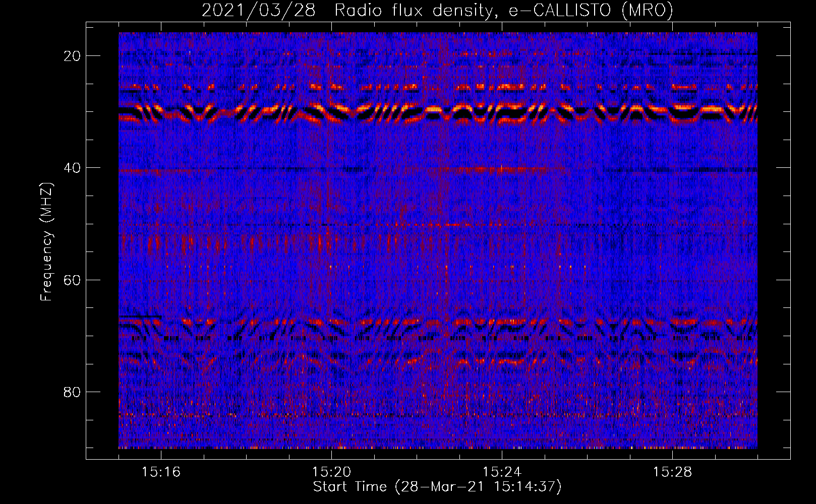Click the 40 frequency tick label
Image resolution: width=816 pixels, height=504 pixels.
click(x=72, y=168)
